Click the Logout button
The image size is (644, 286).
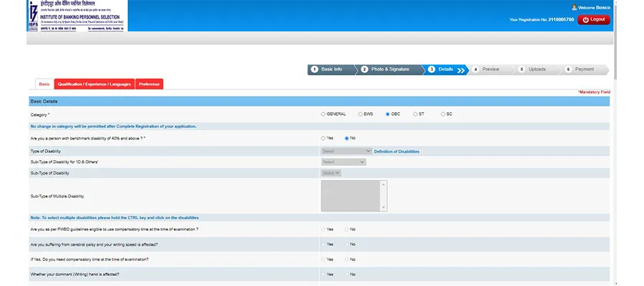pyautogui.click(x=593, y=19)
